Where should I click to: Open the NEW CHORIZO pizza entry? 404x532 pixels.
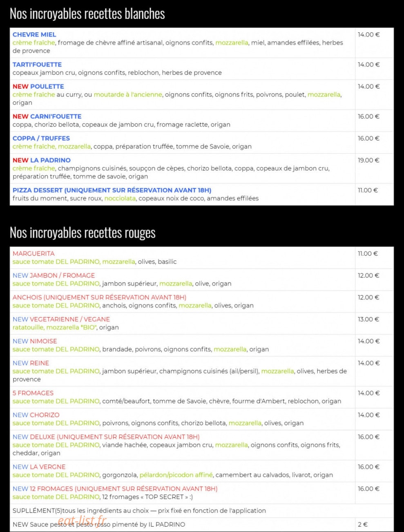pyautogui.click(x=36, y=415)
